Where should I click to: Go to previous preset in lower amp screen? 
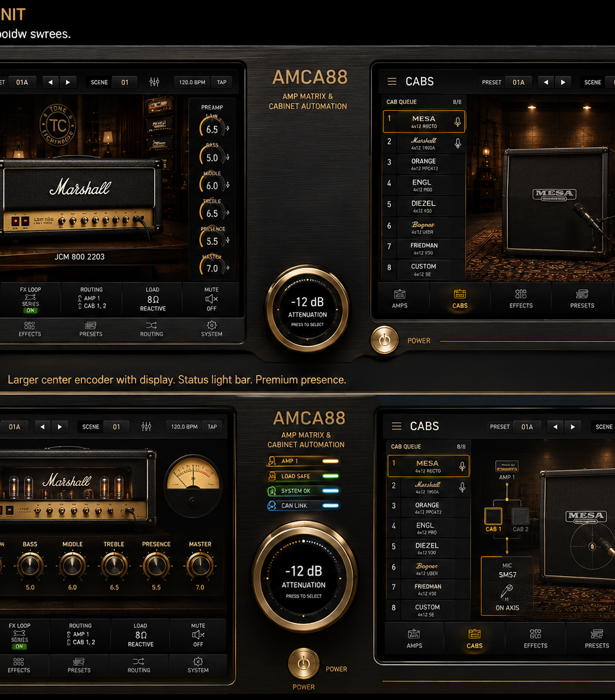tap(42, 427)
